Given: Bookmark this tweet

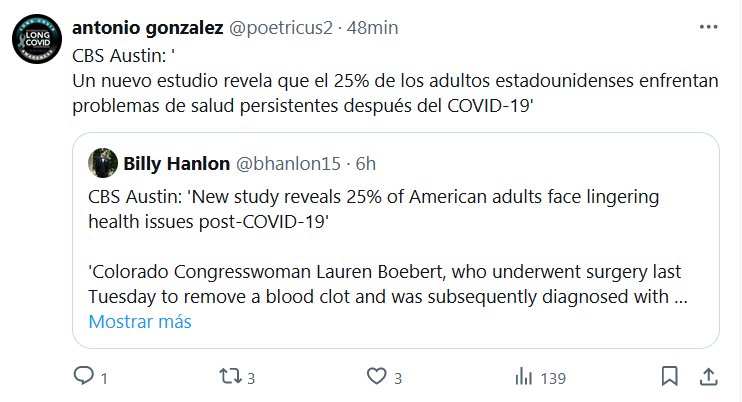Looking at the screenshot, I should pos(671,377).
